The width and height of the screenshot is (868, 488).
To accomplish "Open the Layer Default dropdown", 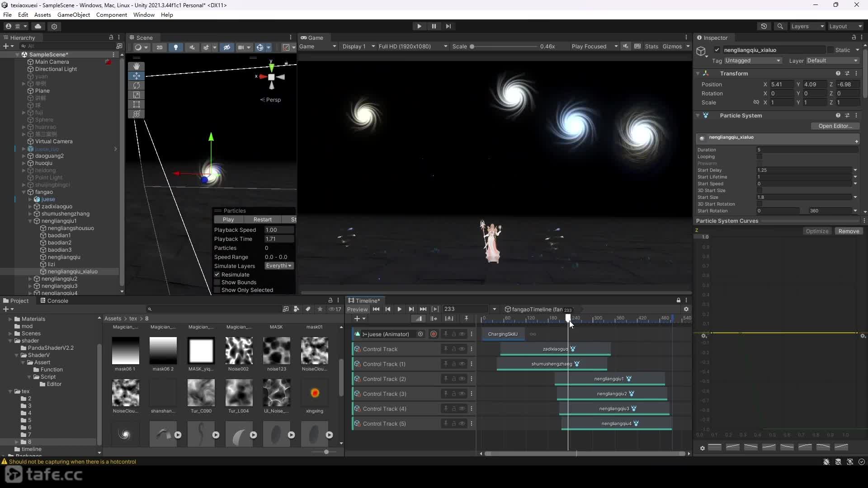I will 832,61.
